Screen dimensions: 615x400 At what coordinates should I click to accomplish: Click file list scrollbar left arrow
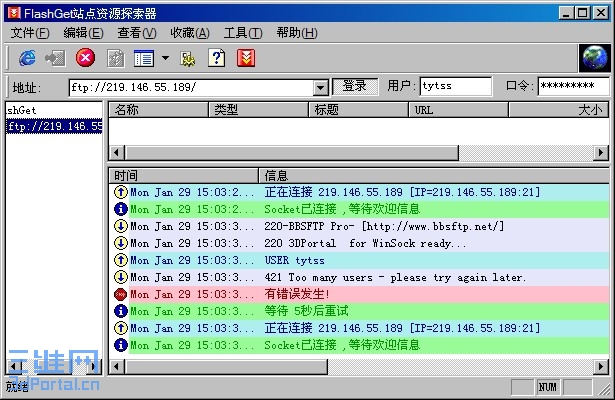coord(116,153)
